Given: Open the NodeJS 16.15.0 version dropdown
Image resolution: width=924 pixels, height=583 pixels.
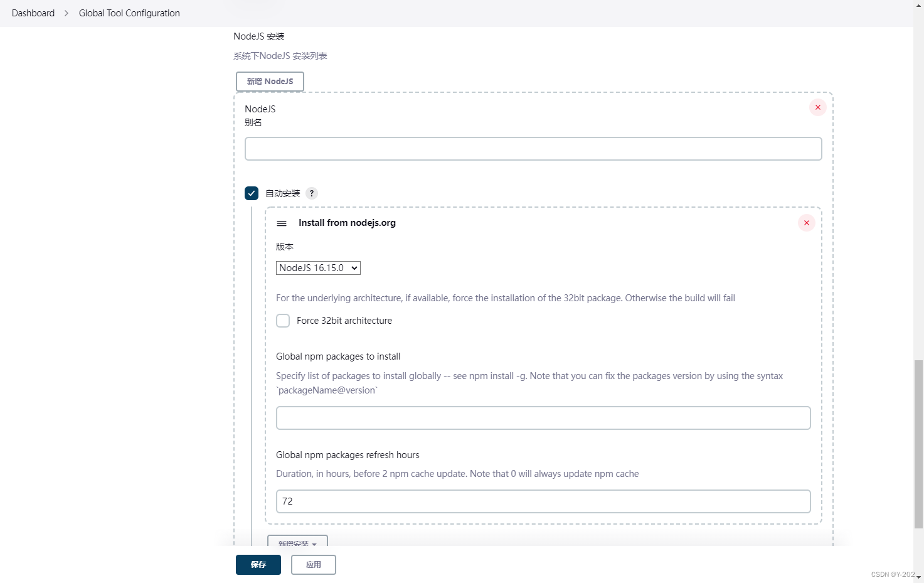Looking at the screenshot, I should pyautogui.click(x=318, y=268).
